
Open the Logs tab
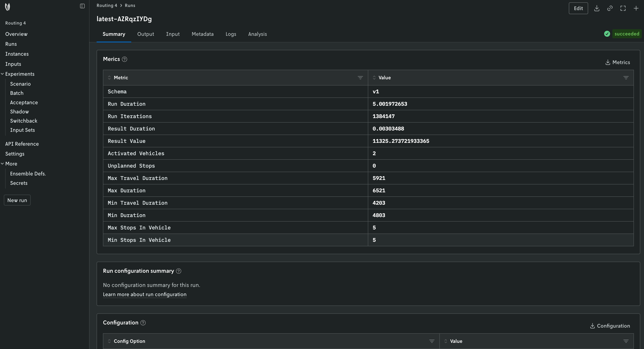231,34
